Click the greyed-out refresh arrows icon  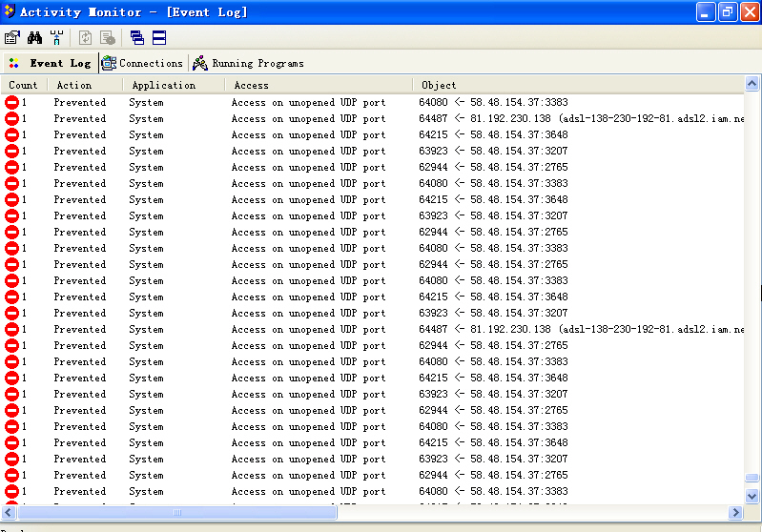pyautogui.click(x=85, y=37)
